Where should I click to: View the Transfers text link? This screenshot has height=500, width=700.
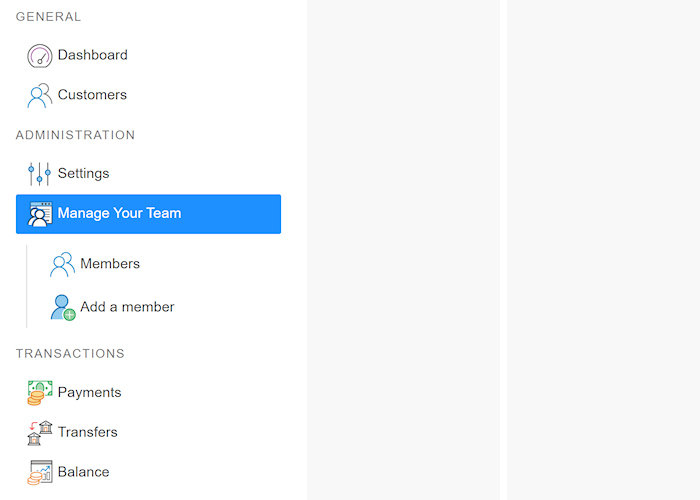point(88,432)
